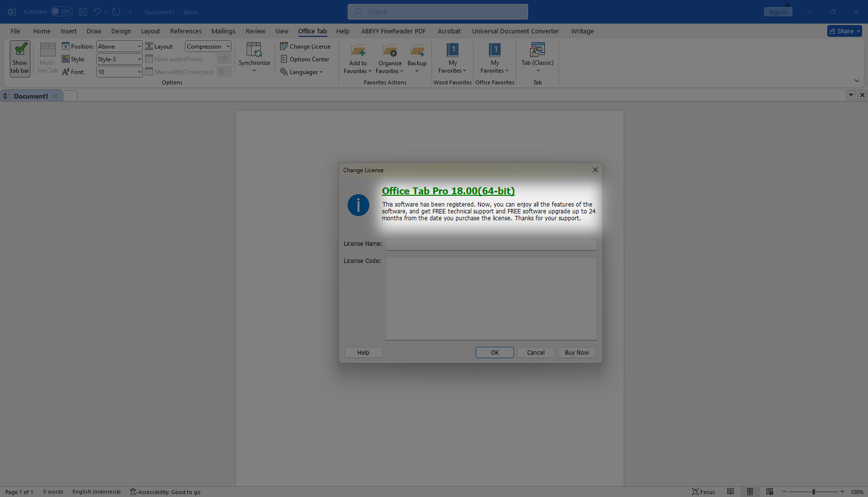Open the Layout dropdown set to Compression
868x497 pixels.
208,46
